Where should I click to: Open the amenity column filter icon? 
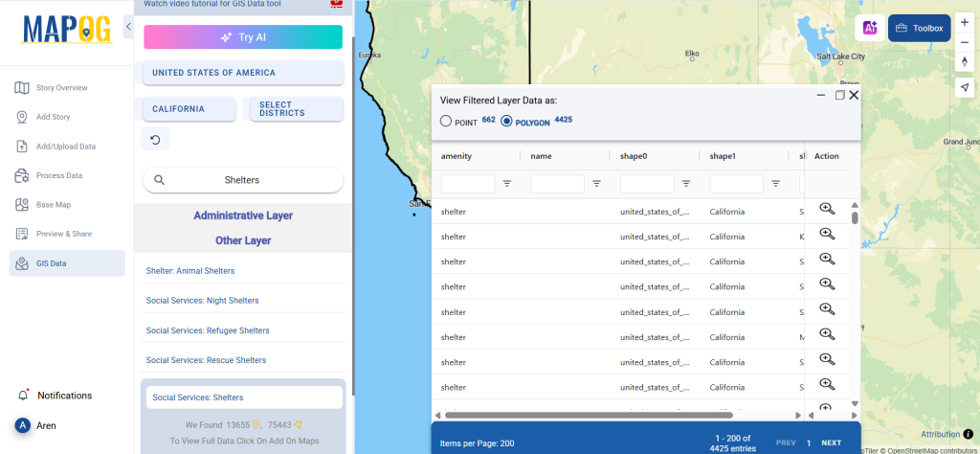[x=507, y=183]
